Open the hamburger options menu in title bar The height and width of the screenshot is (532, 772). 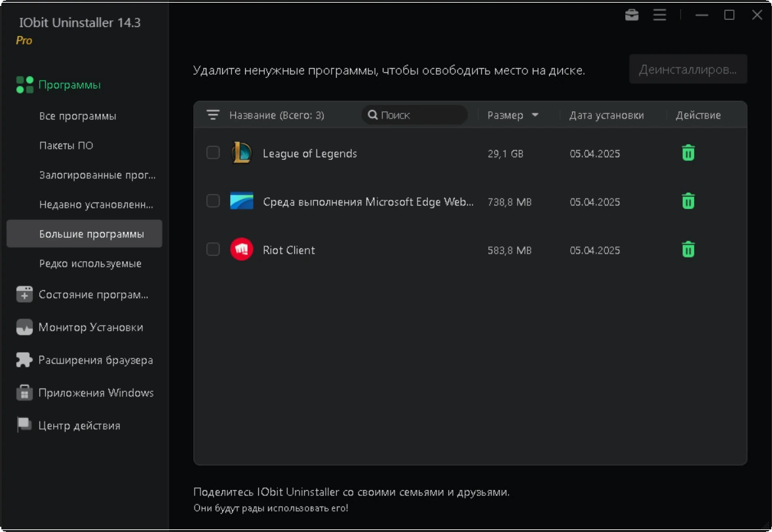click(660, 15)
